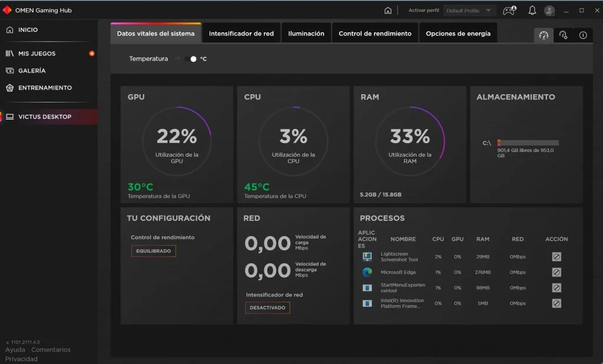This screenshot has height=364, width=603.
Task: End the Intel(R) Innovation Platform process
Action: pos(556,303)
